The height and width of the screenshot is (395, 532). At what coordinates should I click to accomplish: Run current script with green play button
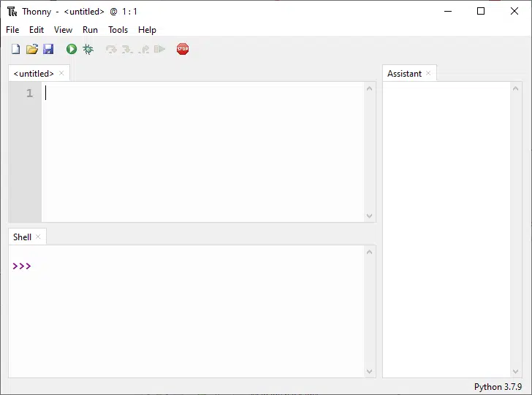(72, 49)
